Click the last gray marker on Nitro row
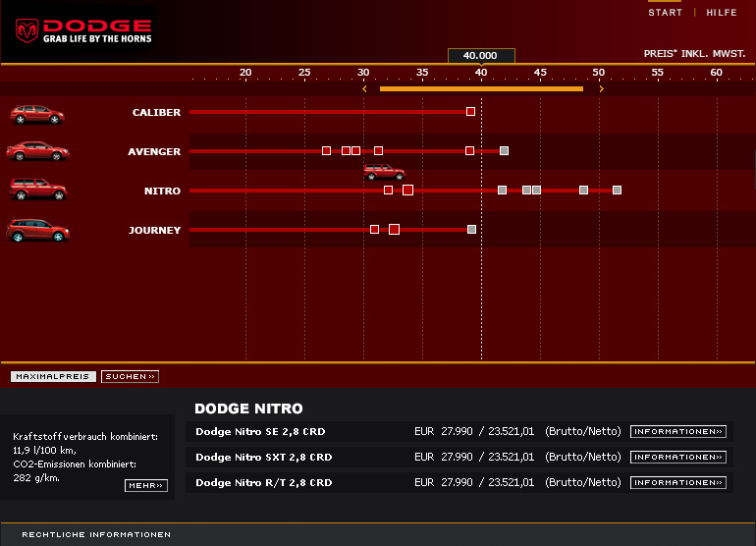This screenshot has width=756, height=546. click(617, 190)
